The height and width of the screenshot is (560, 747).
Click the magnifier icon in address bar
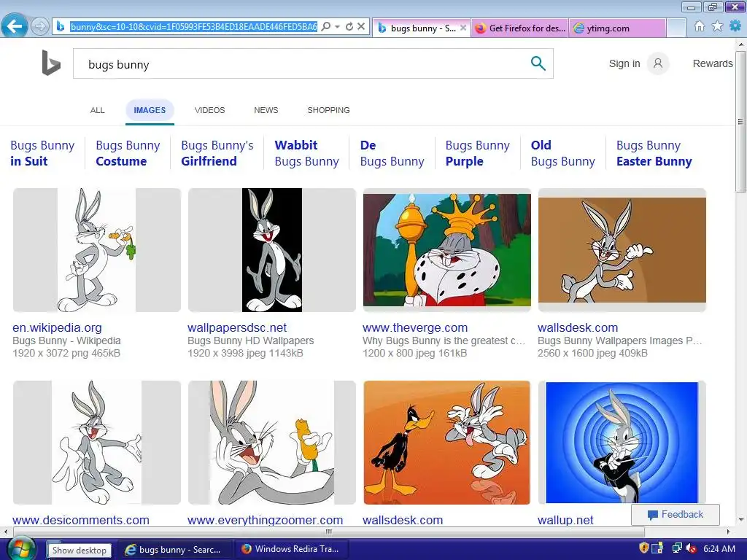pos(326,27)
